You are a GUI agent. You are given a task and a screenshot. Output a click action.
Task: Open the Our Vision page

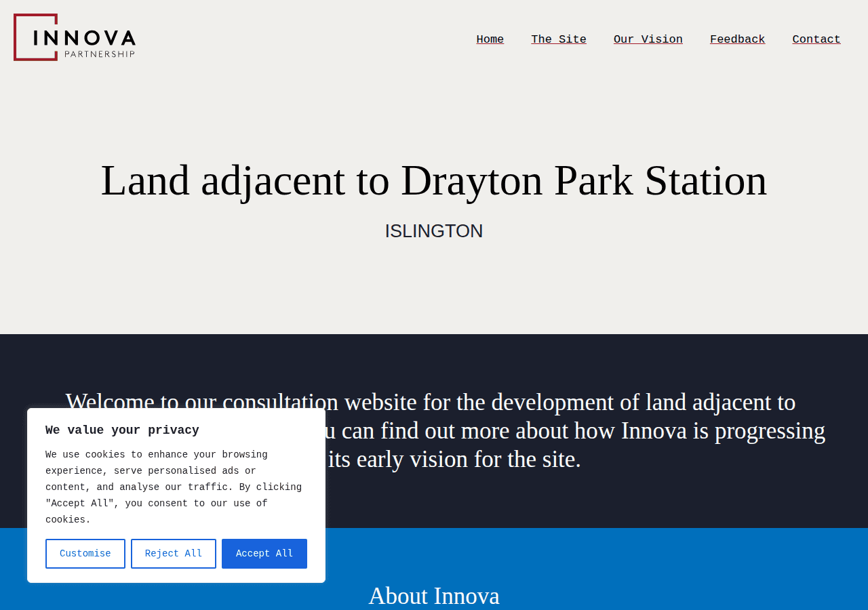(648, 39)
